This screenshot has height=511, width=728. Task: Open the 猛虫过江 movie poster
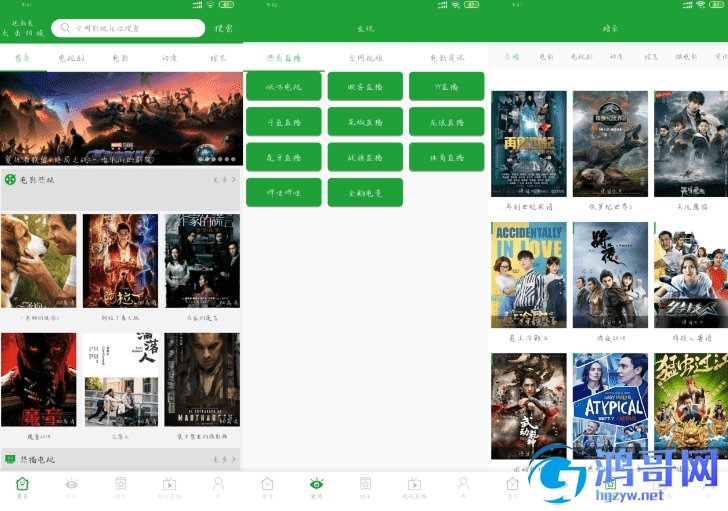click(x=691, y=406)
